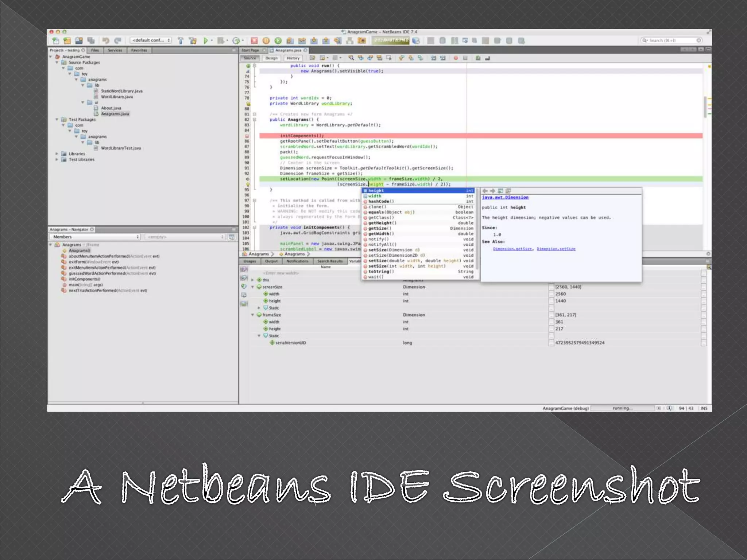Click the Step Over debugger icon
747x560 pixels.
coord(290,40)
